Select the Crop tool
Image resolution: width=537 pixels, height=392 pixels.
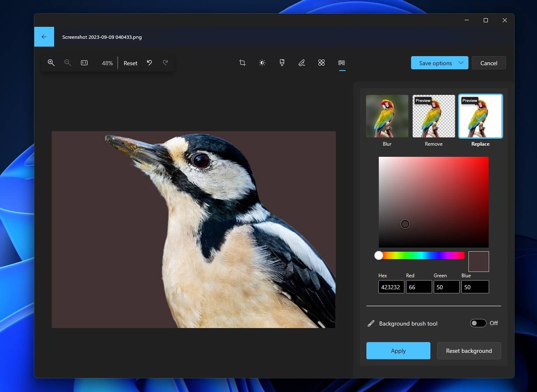[242, 63]
